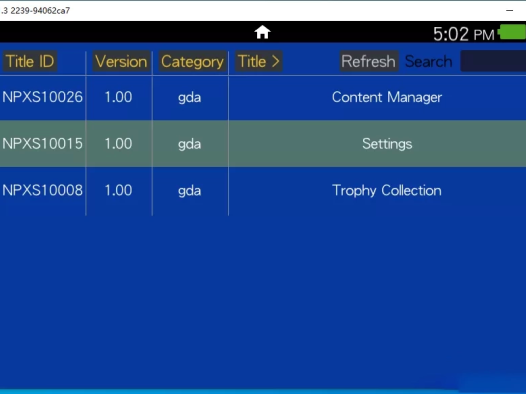Select the NPXS10015 title ID cell

click(x=42, y=144)
